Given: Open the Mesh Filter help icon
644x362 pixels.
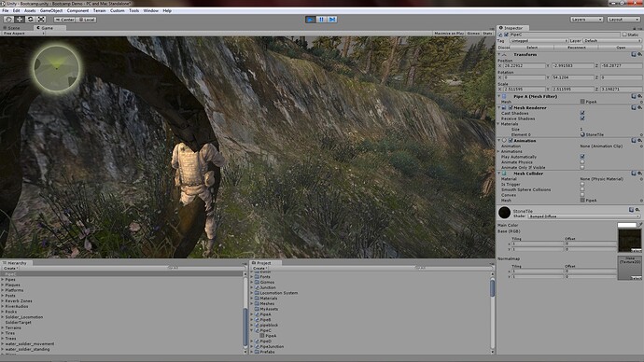Looking at the screenshot, I should click(x=634, y=96).
